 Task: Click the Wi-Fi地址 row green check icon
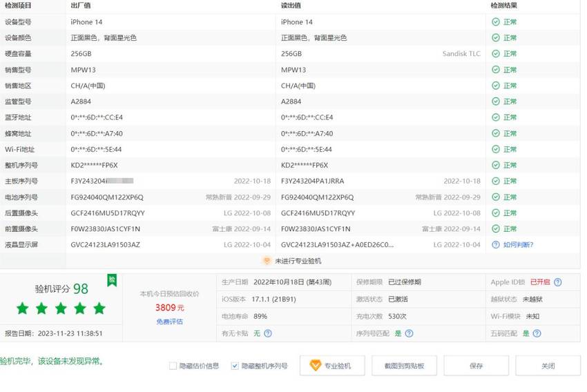coord(496,149)
